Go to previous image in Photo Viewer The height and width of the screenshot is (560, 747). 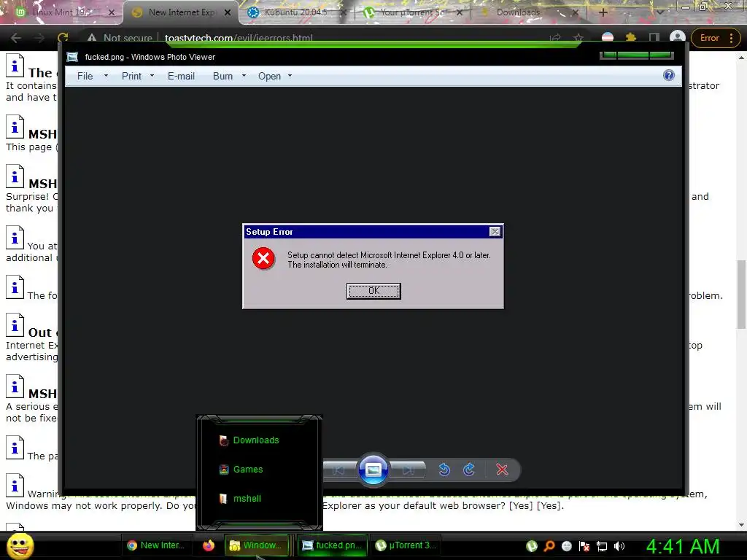point(338,470)
